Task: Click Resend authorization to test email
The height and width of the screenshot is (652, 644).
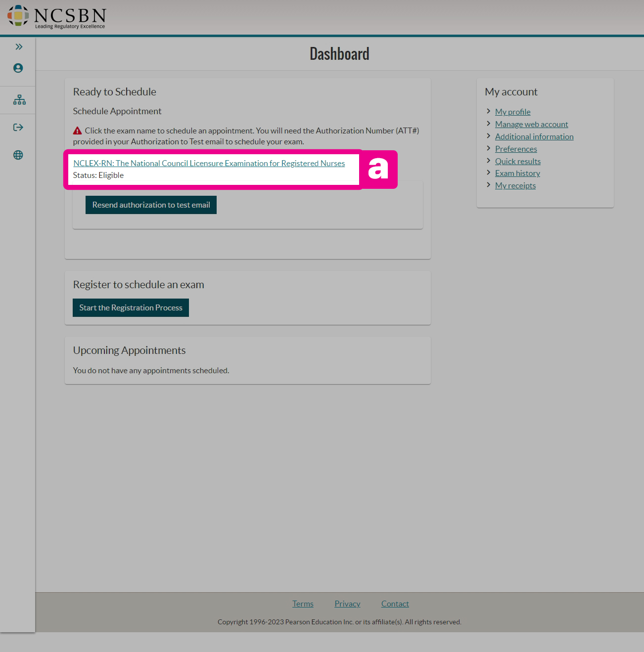Action: click(x=151, y=205)
